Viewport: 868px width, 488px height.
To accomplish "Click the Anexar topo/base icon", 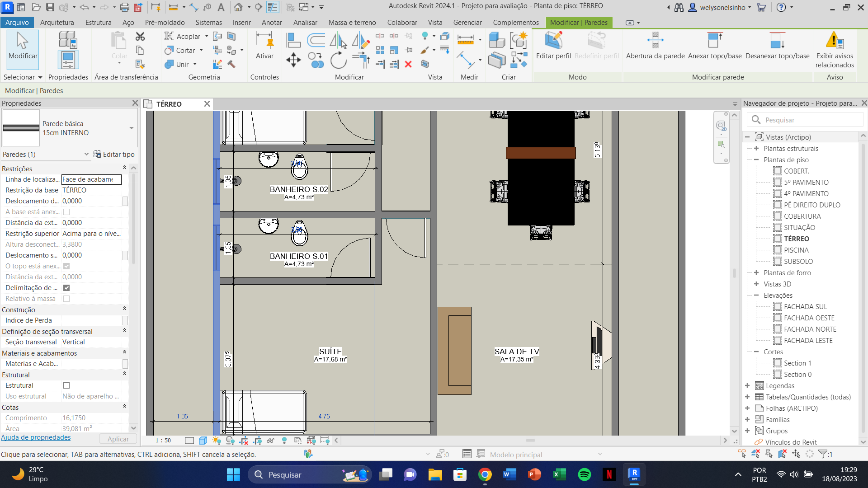I will [714, 41].
